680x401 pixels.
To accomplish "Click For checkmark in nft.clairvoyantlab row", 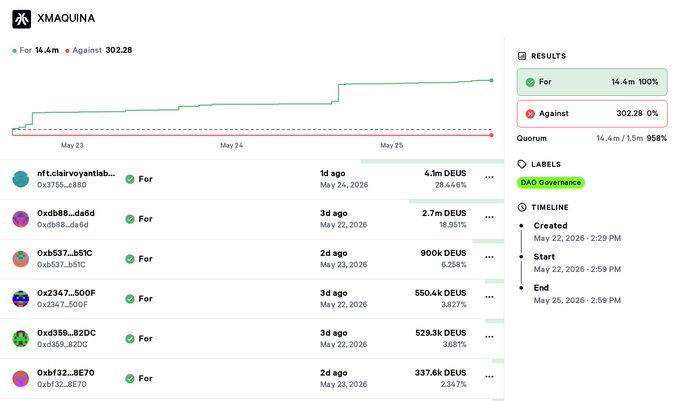I will point(130,179).
